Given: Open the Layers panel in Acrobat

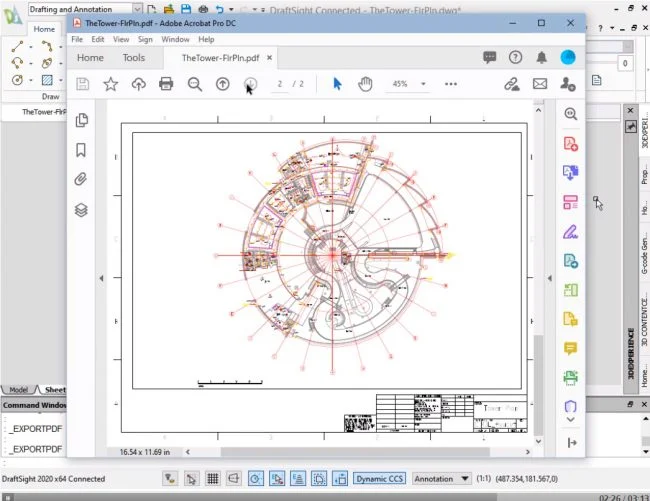Looking at the screenshot, I should (81, 210).
